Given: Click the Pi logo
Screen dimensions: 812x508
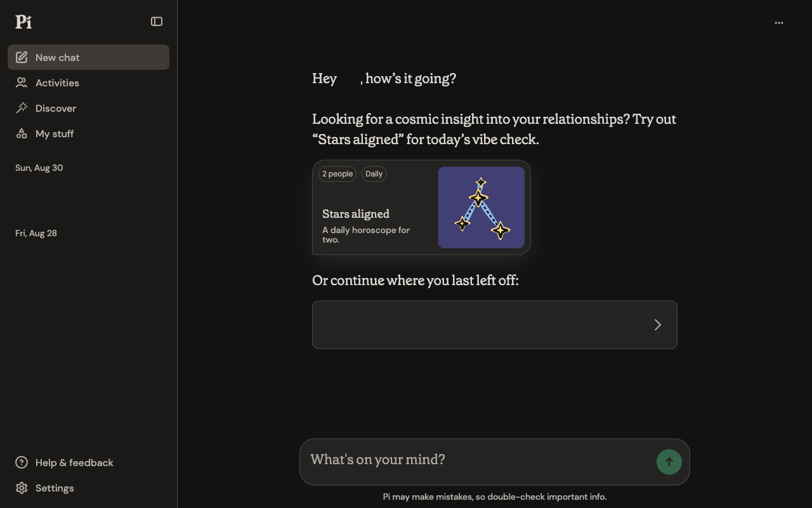Looking at the screenshot, I should (23, 22).
